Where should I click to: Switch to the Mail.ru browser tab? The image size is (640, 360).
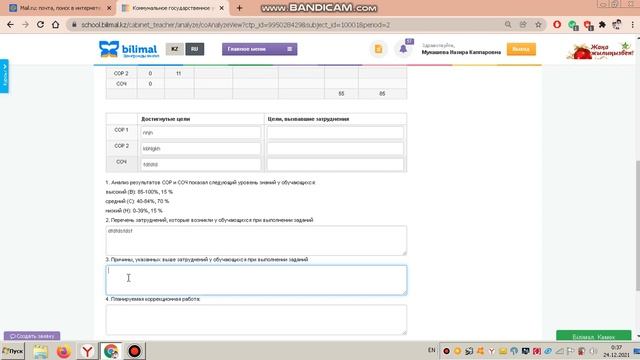tap(60, 8)
